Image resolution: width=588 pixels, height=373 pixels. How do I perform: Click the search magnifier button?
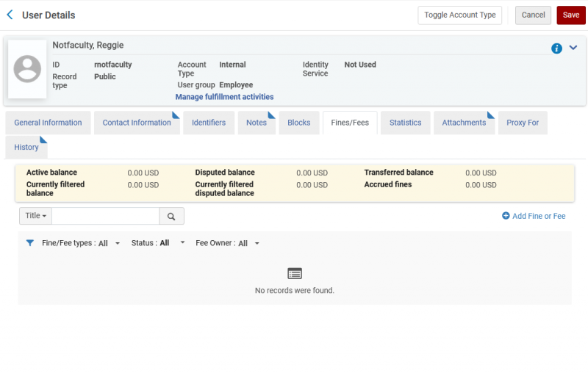click(171, 216)
